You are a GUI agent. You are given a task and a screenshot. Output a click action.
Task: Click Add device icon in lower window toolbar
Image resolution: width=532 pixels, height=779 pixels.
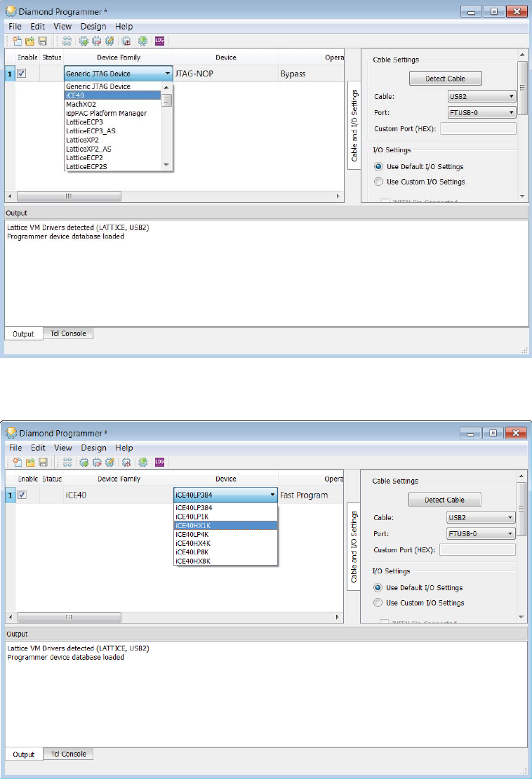tap(84, 462)
